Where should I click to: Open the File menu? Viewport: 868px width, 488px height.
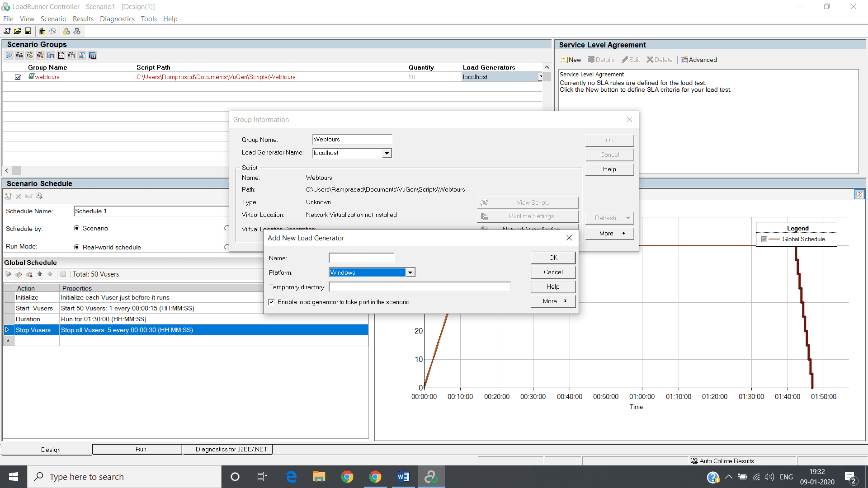click(x=8, y=19)
